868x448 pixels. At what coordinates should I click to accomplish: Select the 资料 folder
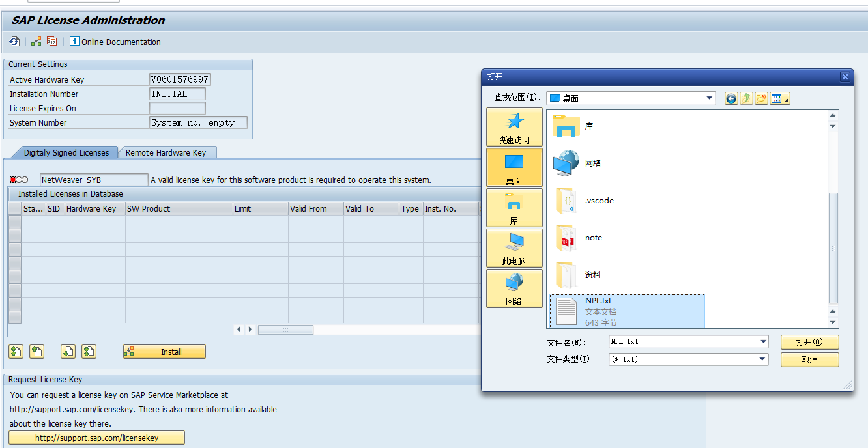[x=577, y=275]
